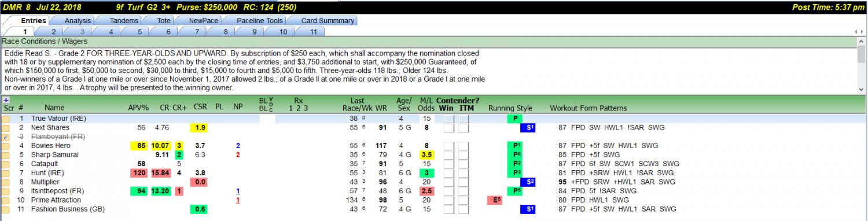This screenshot has height=221, width=868.
Task: Click the red 120 APV% cell for Hunt
Action: coord(139,172)
